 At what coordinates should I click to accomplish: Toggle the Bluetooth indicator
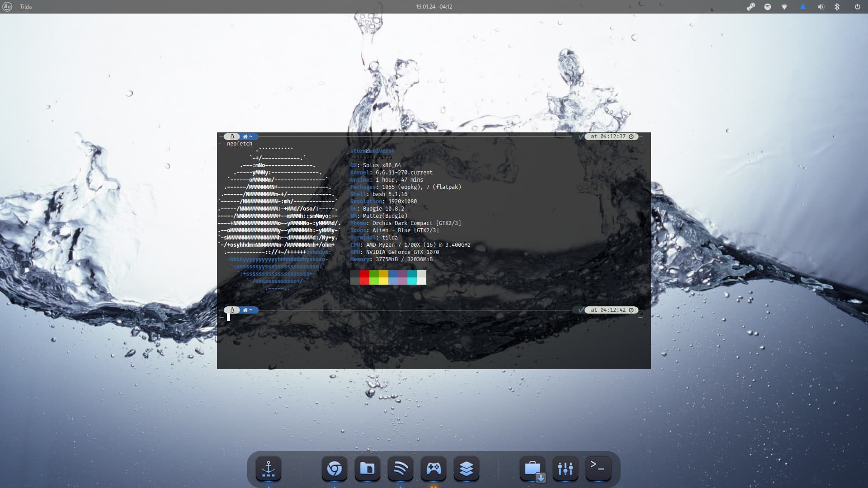pos(837,7)
